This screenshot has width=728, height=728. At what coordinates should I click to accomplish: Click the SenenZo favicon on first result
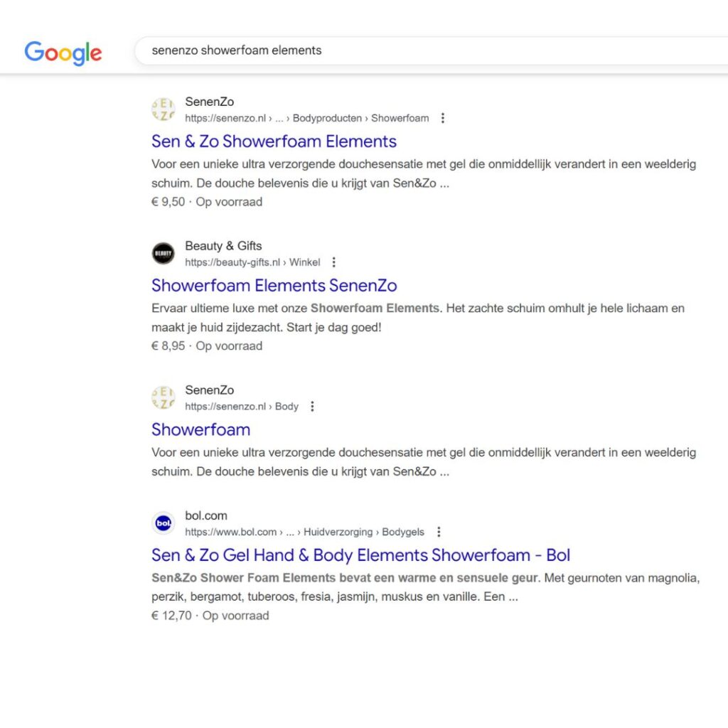(164, 109)
